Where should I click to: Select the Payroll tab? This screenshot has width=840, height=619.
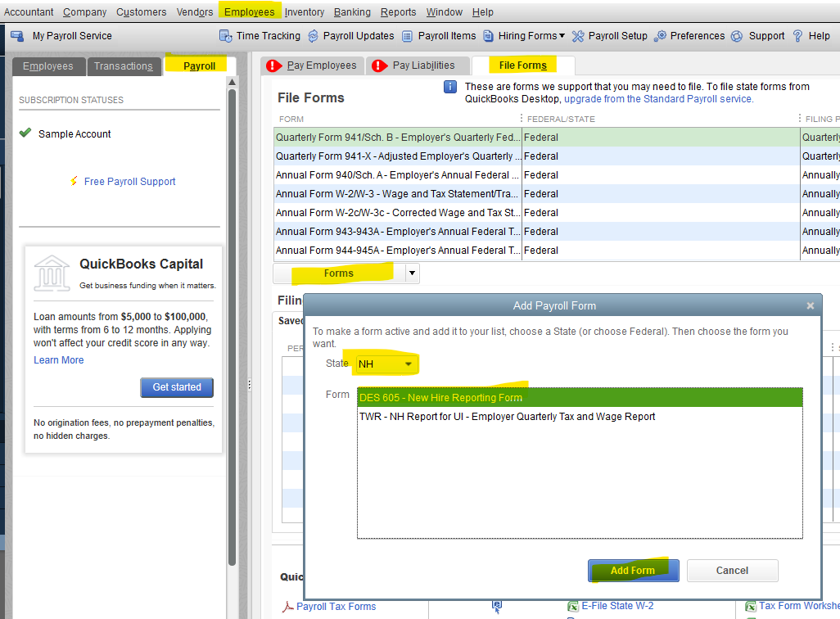[199, 66]
